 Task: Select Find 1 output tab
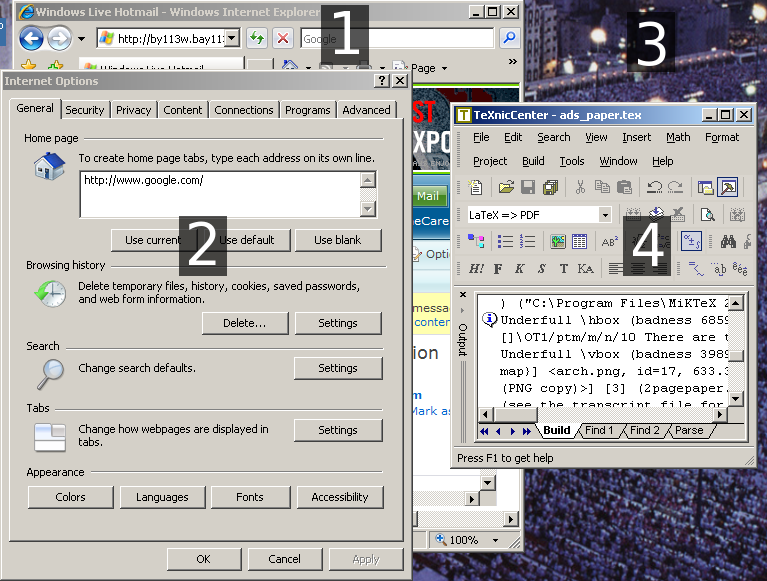coord(599,430)
